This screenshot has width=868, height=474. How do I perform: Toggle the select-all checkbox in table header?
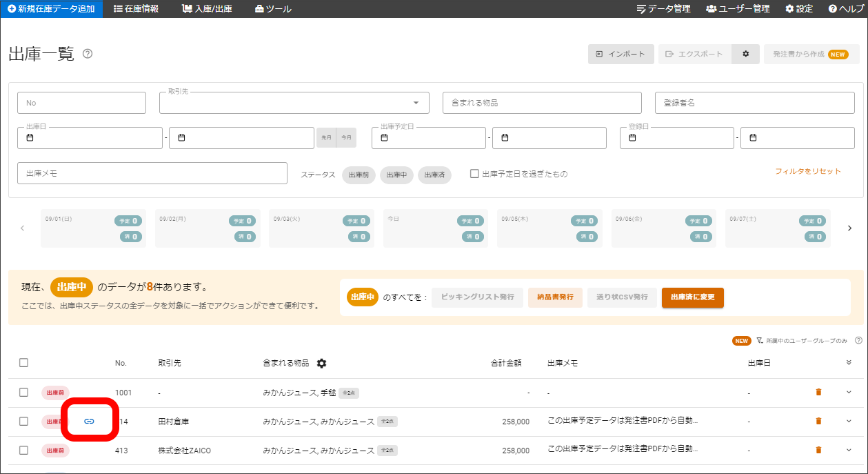coord(23,363)
